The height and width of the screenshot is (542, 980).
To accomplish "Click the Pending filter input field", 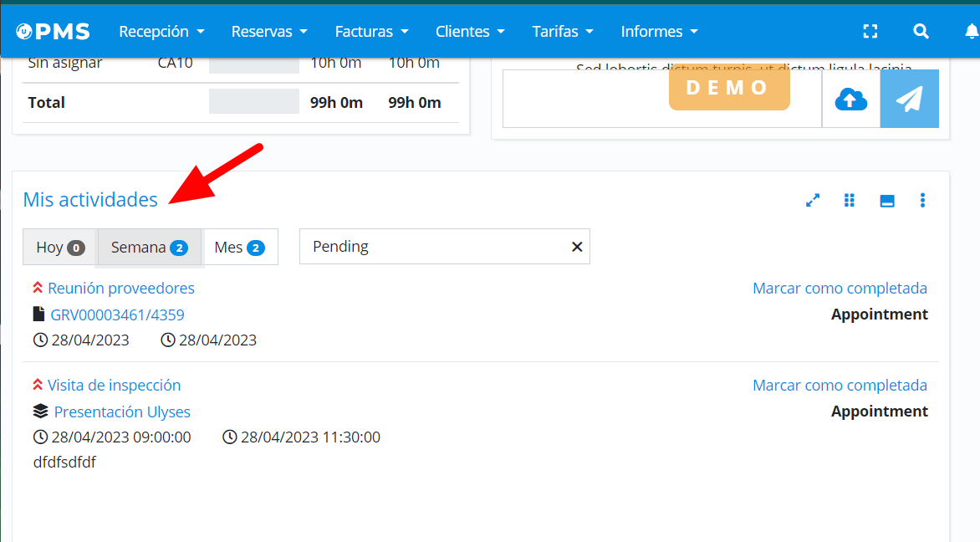I will (x=431, y=247).
